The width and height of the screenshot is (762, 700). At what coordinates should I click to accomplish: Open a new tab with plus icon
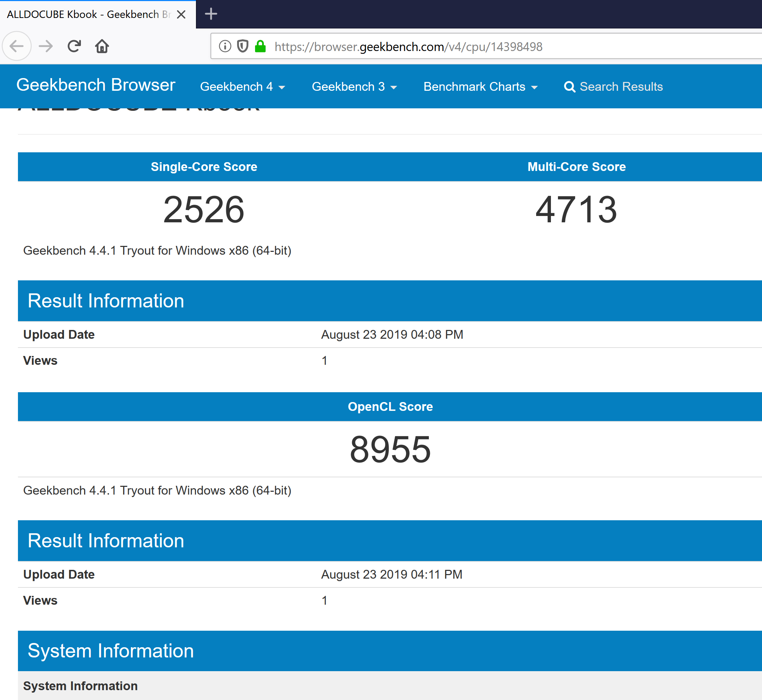211,14
